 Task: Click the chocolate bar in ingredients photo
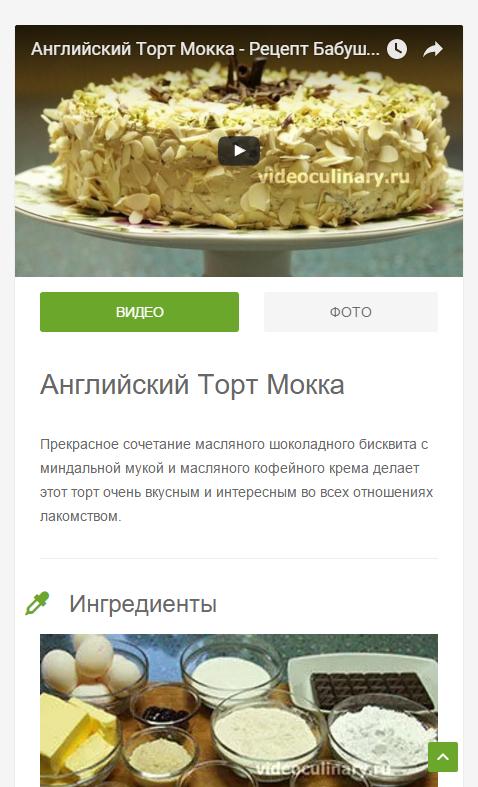point(372,692)
